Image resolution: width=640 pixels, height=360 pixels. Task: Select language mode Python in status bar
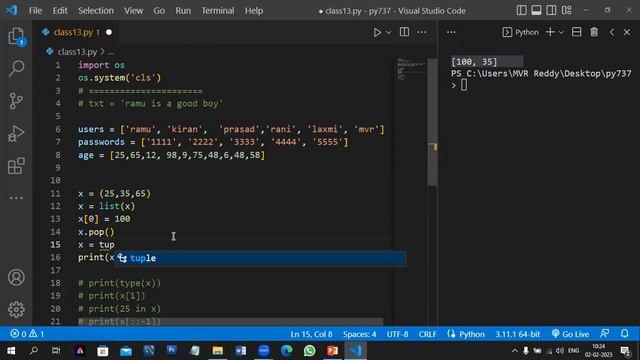pos(472,334)
